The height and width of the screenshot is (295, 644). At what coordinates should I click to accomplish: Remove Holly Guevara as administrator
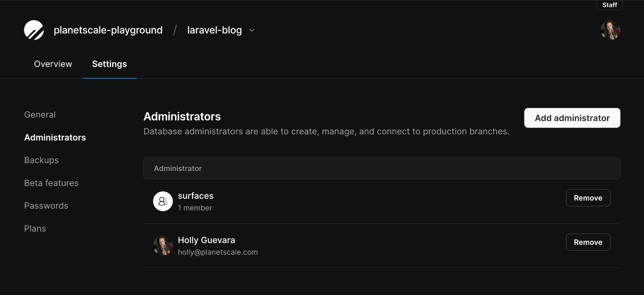click(588, 242)
